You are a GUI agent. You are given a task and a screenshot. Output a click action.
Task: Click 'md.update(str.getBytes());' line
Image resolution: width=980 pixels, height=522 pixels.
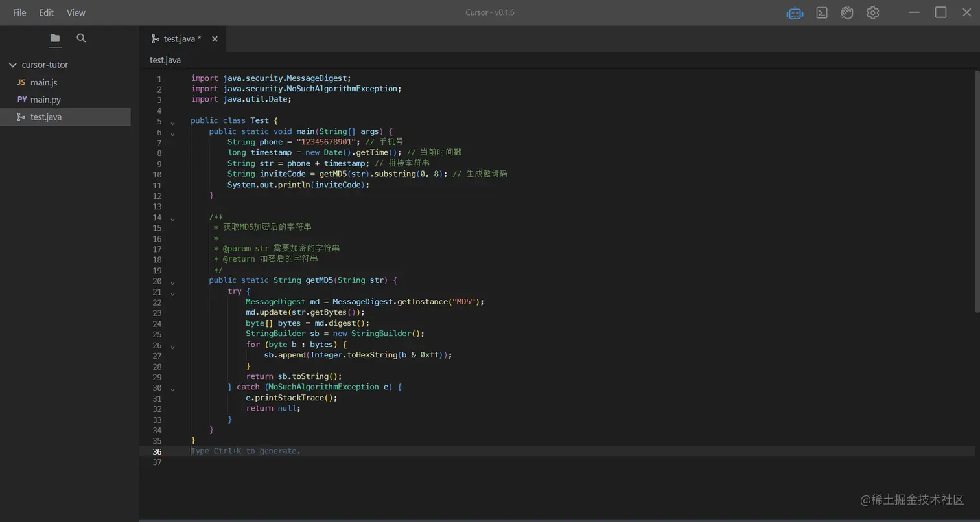click(305, 312)
